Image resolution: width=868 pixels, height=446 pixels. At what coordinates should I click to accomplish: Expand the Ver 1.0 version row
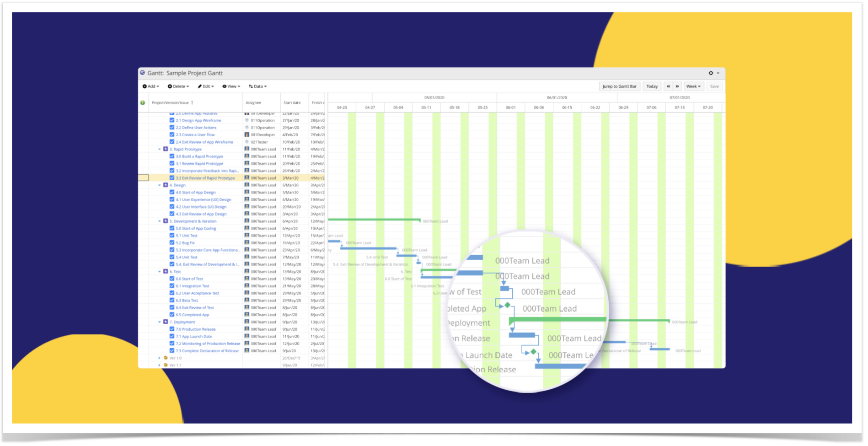[159, 358]
